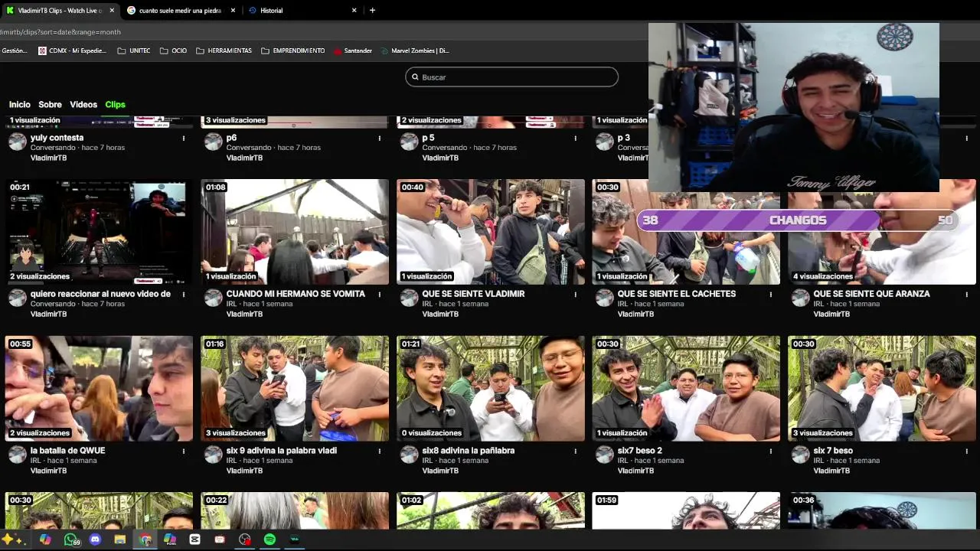Open the EMPRENDIMIENTO bookmarks folder
980x551 pixels.
click(x=293, y=51)
